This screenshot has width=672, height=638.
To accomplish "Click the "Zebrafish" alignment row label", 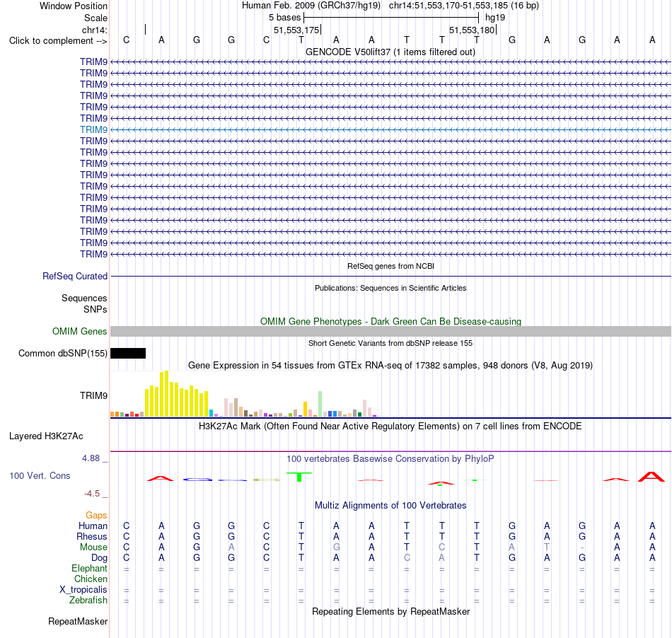I will point(88,601).
